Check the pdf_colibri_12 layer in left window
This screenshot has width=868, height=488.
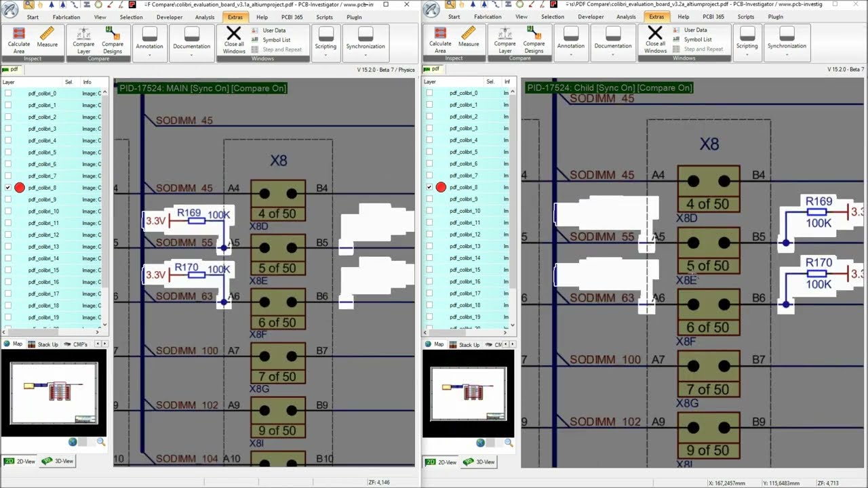coord(8,235)
